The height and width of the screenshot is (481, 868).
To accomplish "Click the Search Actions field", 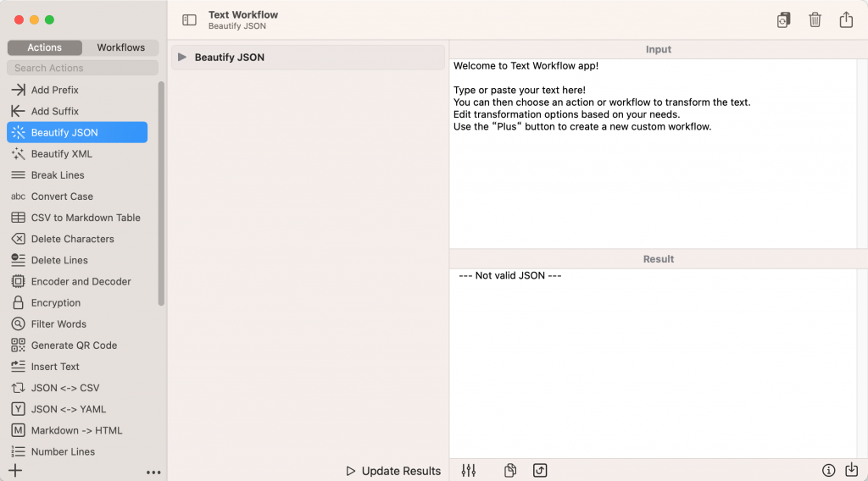I will [x=82, y=68].
